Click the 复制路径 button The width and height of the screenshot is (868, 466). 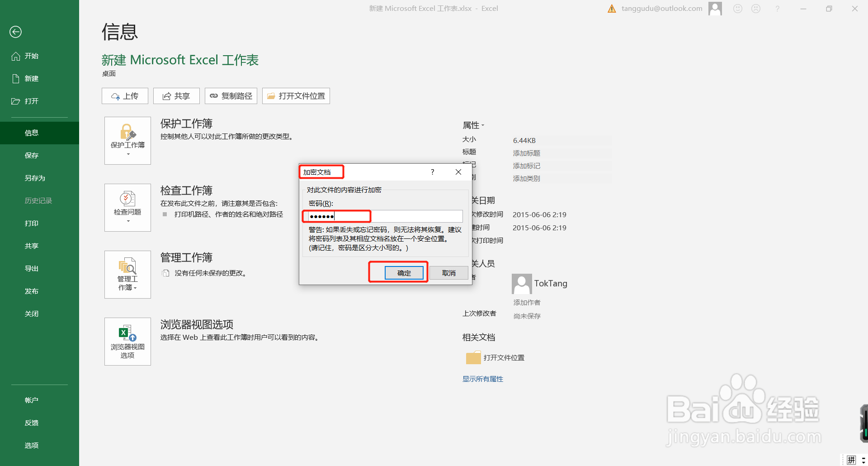(x=231, y=96)
